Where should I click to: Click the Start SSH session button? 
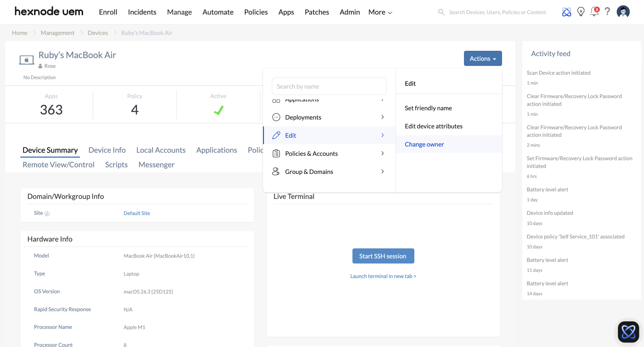click(x=383, y=256)
